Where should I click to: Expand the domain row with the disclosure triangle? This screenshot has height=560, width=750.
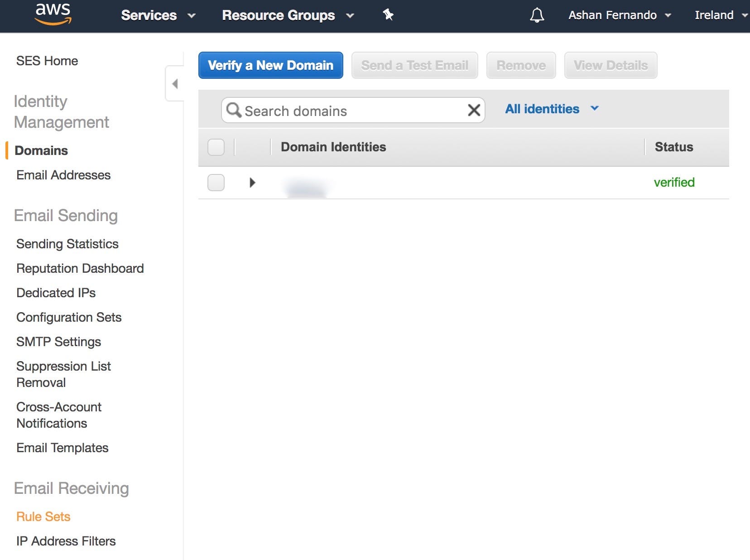tap(252, 182)
